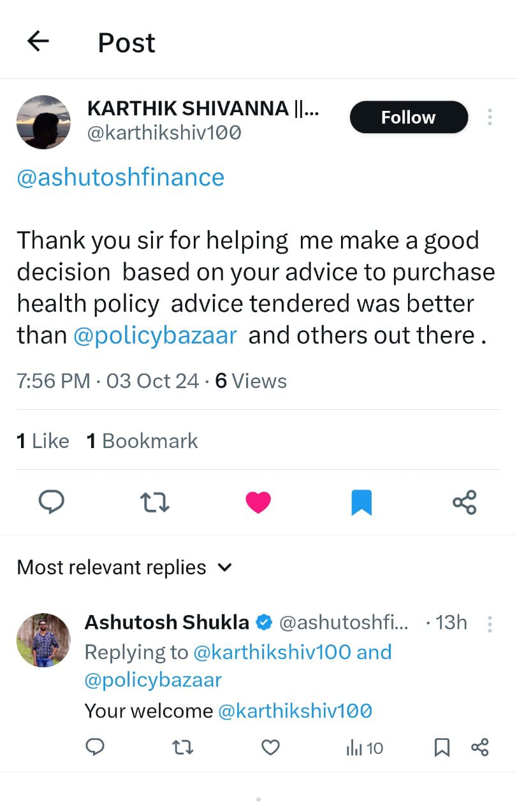Reply to Karthik's post via comment icon
The width and height of the screenshot is (517, 812).
click(52, 502)
